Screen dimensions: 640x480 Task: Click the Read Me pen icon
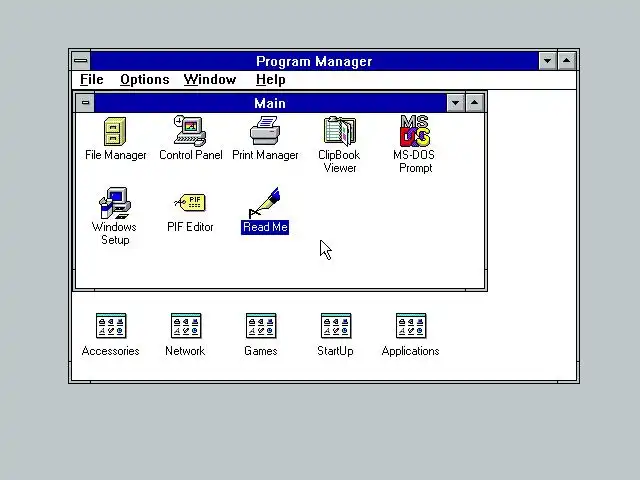click(x=264, y=202)
